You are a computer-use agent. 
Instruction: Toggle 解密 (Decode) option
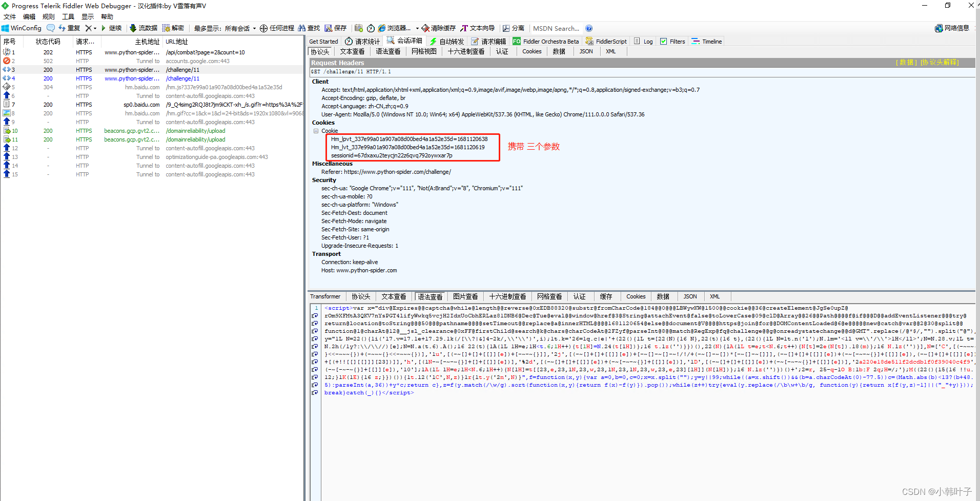point(173,28)
